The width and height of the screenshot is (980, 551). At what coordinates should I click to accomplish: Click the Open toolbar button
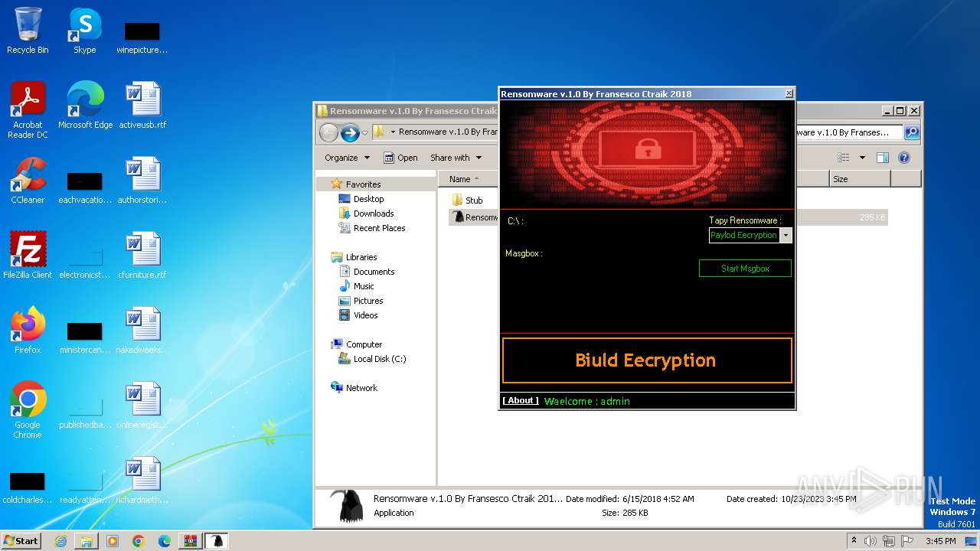(400, 158)
